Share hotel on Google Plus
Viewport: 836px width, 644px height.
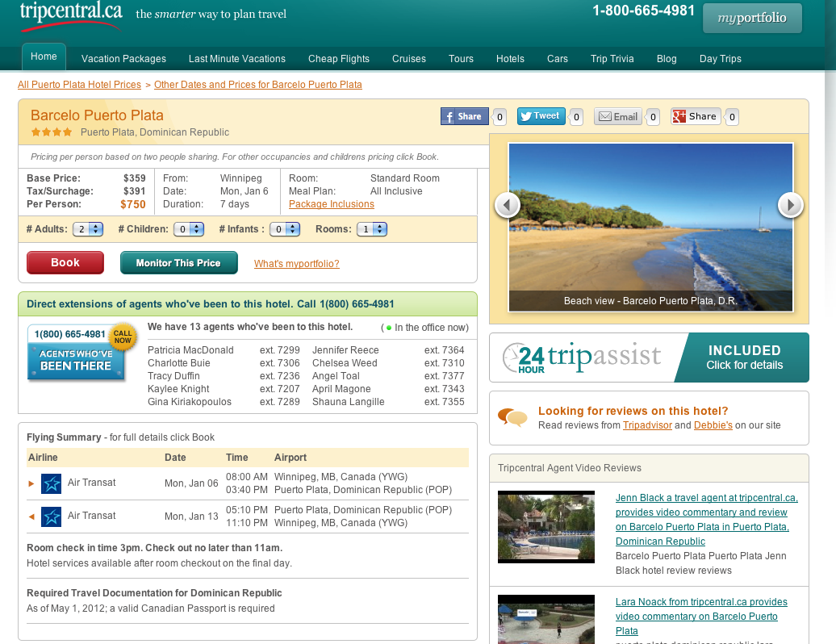[x=696, y=116]
